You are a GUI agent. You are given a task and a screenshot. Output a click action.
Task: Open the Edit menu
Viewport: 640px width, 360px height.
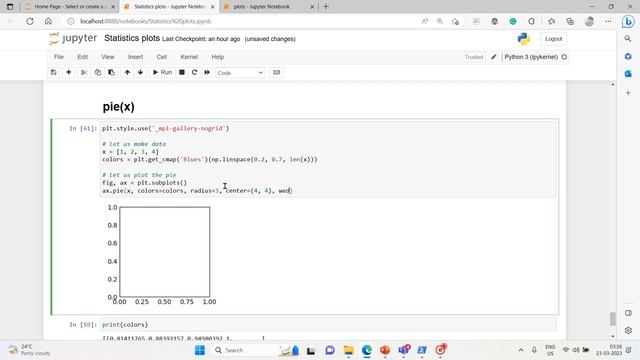82,57
